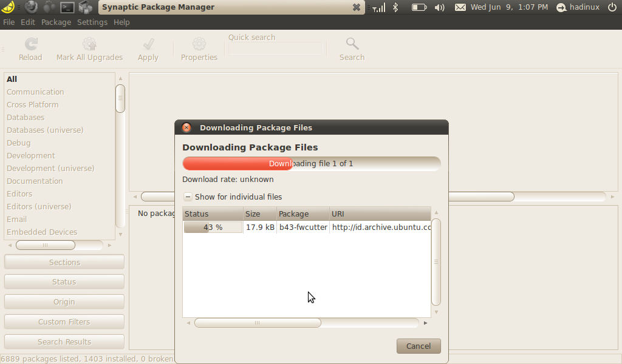Open the Package menu
The image size is (622, 364).
tap(56, 22)
